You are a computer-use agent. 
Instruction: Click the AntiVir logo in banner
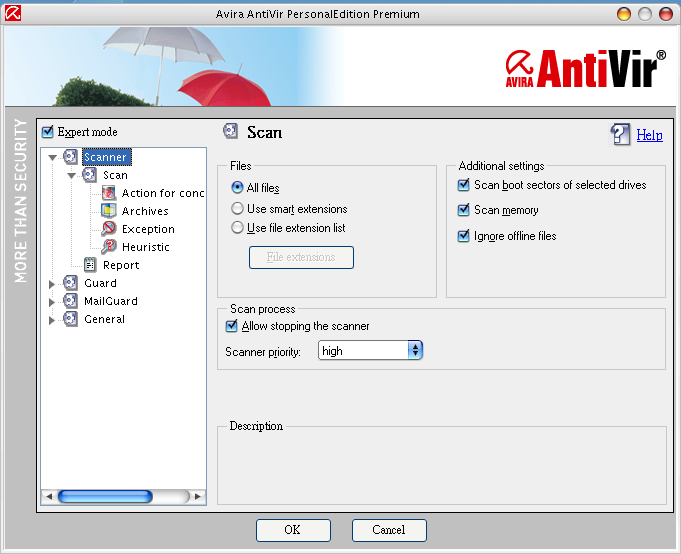pyautogui.click(x=585, y=69)
